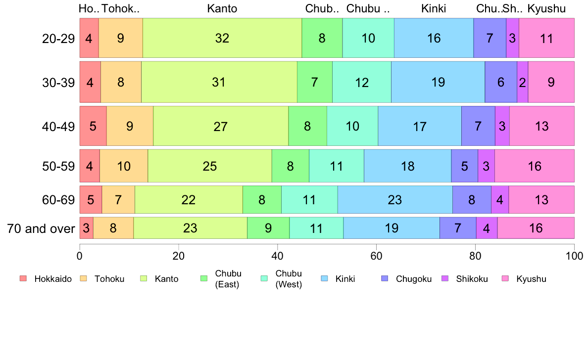Click the Kinki column header label

coord(434,8)
